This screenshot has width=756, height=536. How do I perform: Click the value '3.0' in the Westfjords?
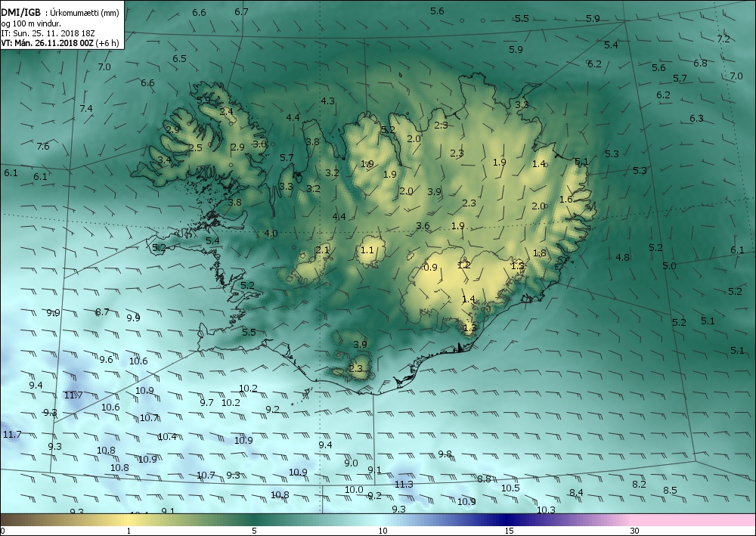click(x=259, y=144)
